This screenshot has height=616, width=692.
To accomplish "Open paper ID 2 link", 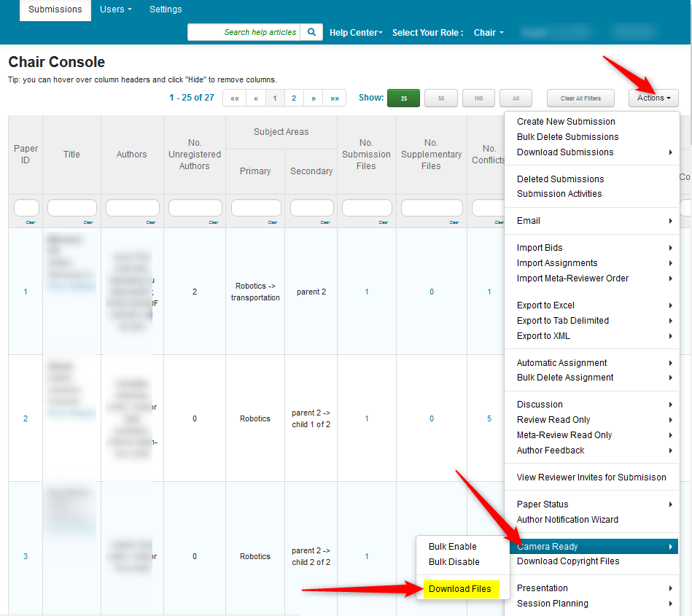I will tap(26, 418).
